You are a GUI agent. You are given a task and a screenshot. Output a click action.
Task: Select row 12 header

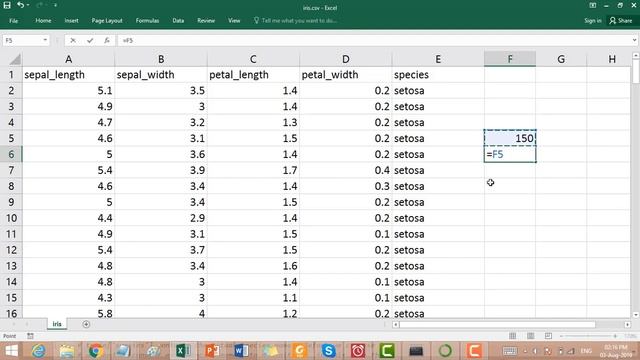coord(11,250)
